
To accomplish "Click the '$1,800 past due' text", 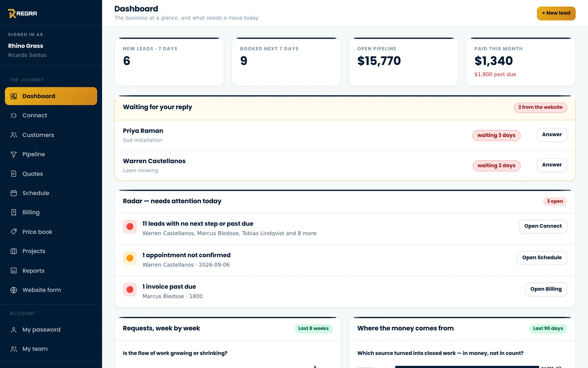I will pyautogui.click(x=495, y=74).
